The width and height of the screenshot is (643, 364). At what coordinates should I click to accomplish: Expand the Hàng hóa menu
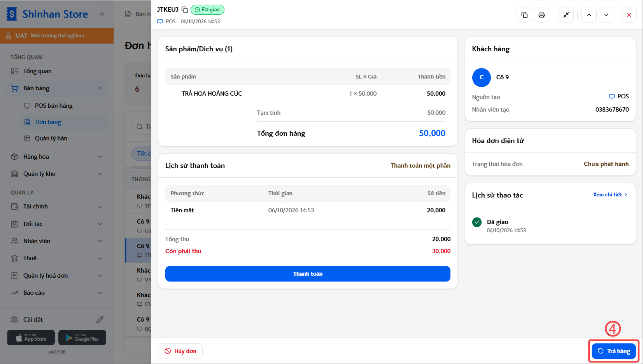click(57, 157)
